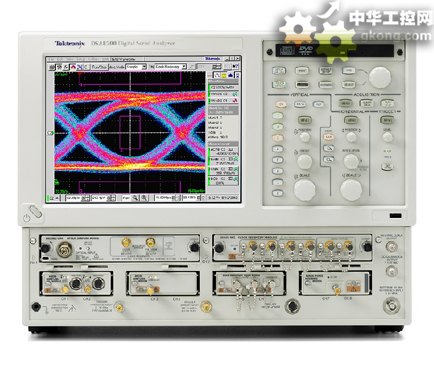Toggle the channel 2 button under VERTICAL
Image resolution: width=434 pixels, height=386 pixels.
click(277, 127)
